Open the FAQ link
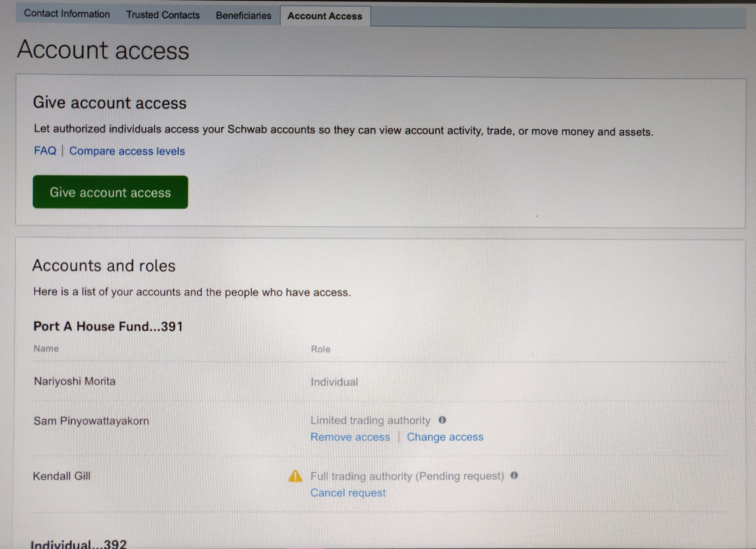The height and width of the screenshot is (549, 756). [x=45, y=151]
